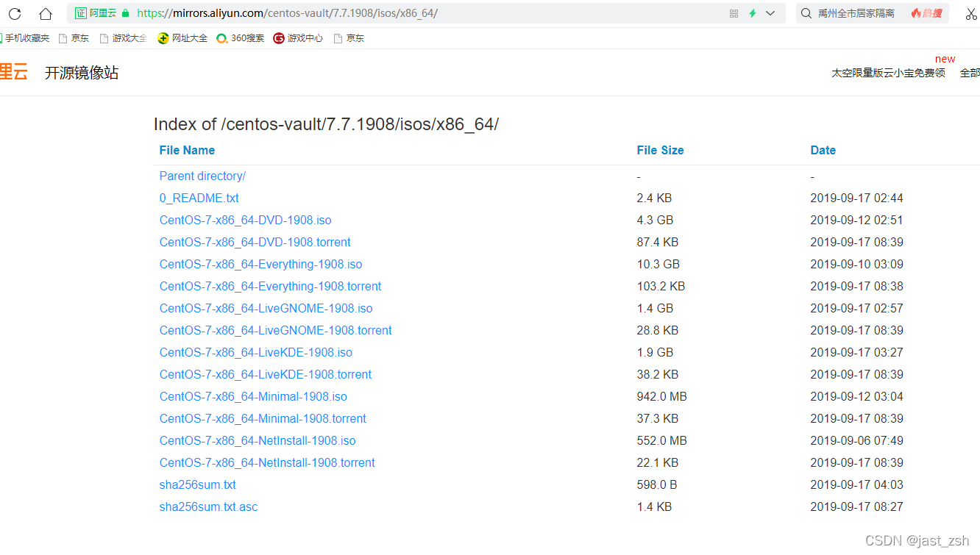Open 开源镜像站 site title

pos(82,73)
